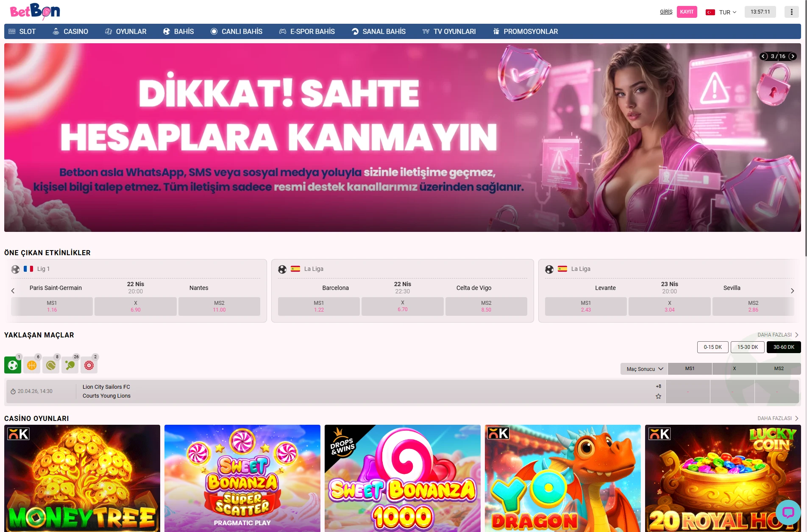Pick MS2 11.00 for Nantes

coord(219,306)
